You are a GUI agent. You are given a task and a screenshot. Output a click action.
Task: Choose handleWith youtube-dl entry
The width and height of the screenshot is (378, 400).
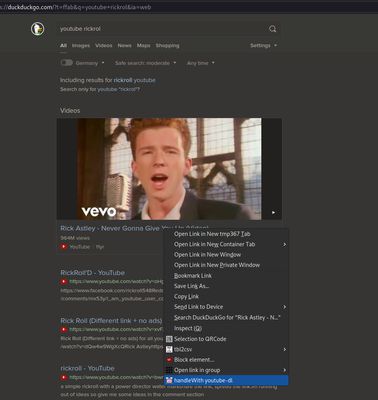(x=226, y=380)
